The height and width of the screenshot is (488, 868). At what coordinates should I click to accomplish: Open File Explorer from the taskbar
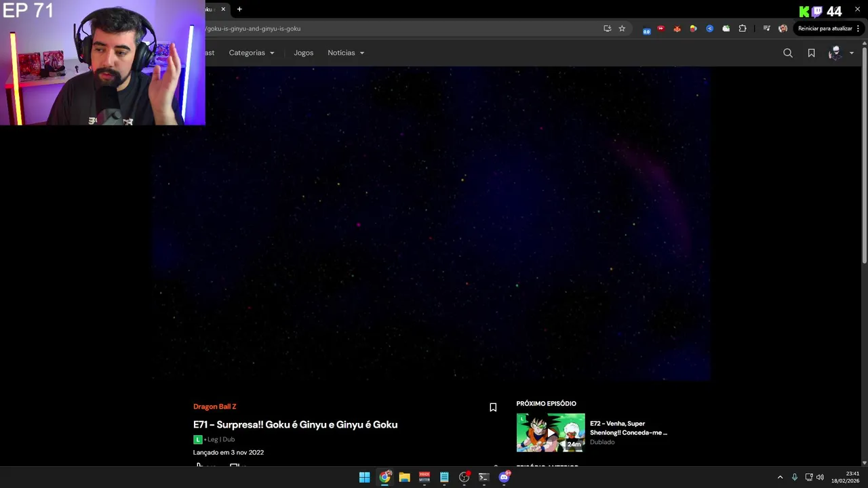pyautogui.click(x=404, y=477)
